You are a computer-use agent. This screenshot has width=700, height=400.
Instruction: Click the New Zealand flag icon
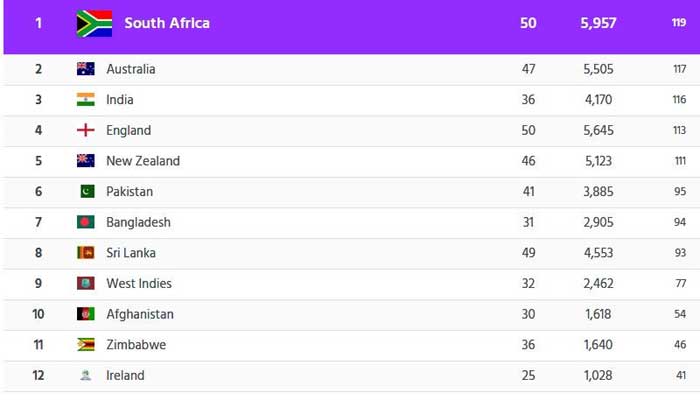[86, 161]
